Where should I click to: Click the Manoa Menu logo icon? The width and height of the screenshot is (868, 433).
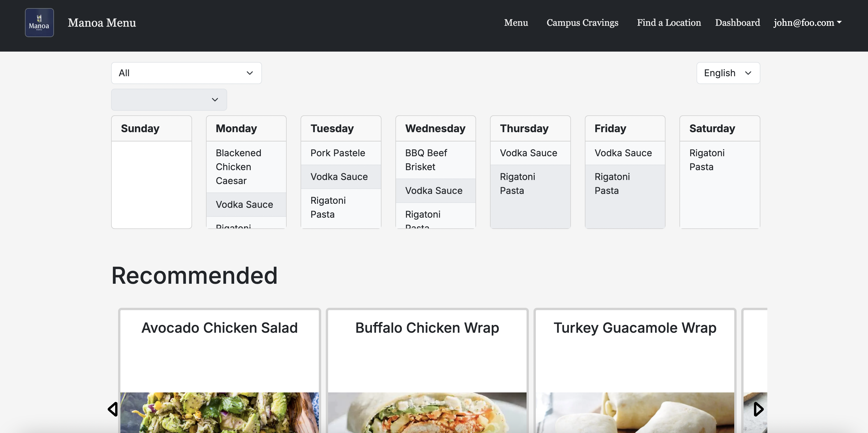point(39,23)
